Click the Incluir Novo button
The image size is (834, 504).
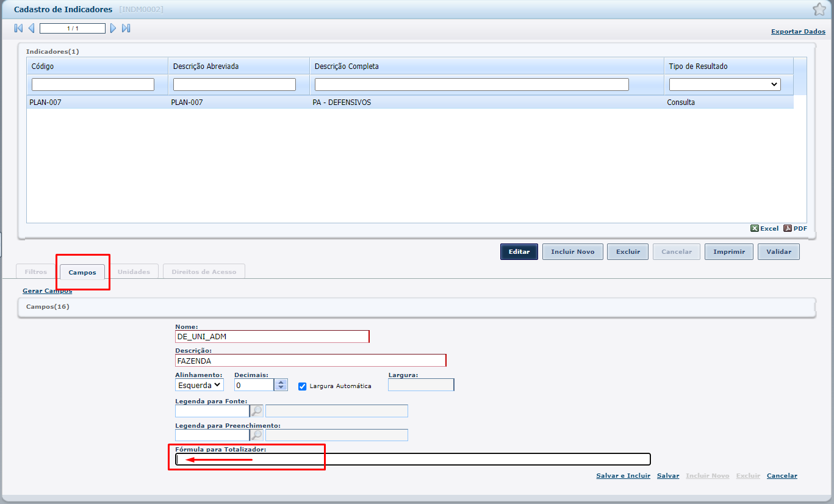click(572, 251)
